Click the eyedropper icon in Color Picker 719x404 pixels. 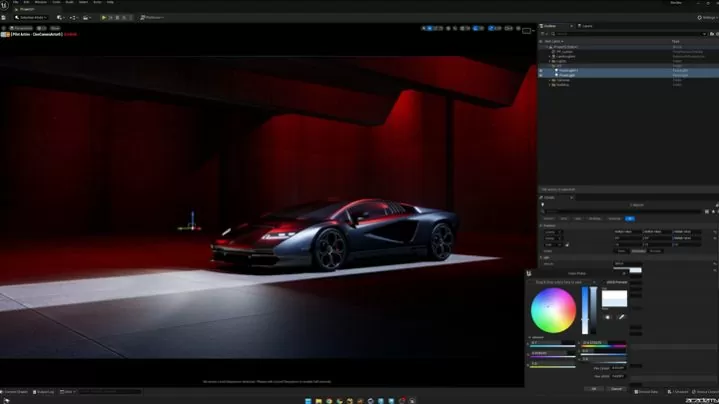pos(622,317)
